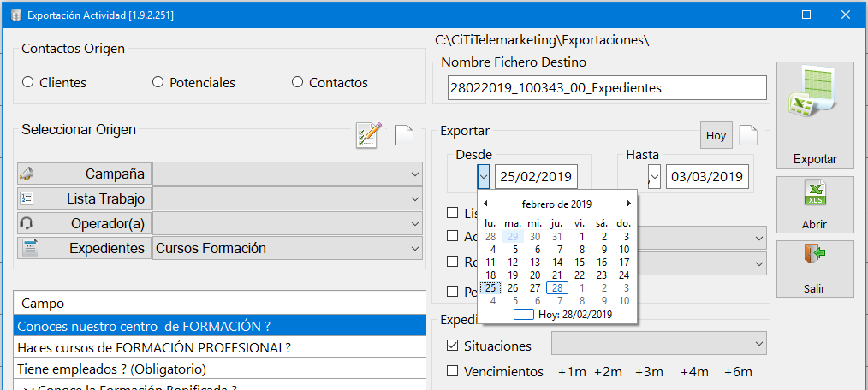The height and width of the screenshot is (390, 868).
Task: Click the database app icon in title bar
Action: click(15, 15)
